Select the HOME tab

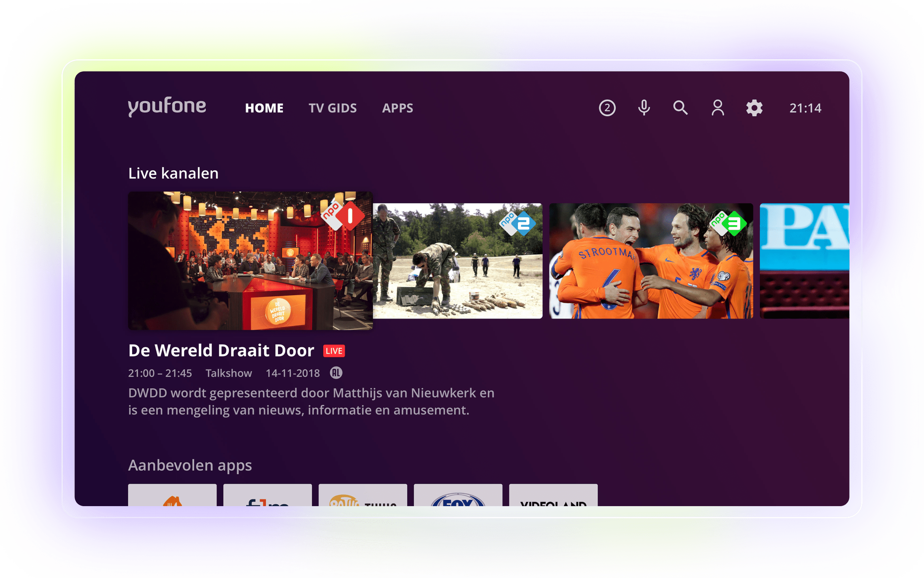tap(264, 108)
